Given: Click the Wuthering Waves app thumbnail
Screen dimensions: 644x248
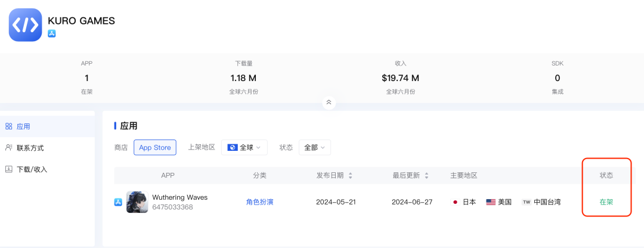Looking at the screenshot, I should coord(137,202).
